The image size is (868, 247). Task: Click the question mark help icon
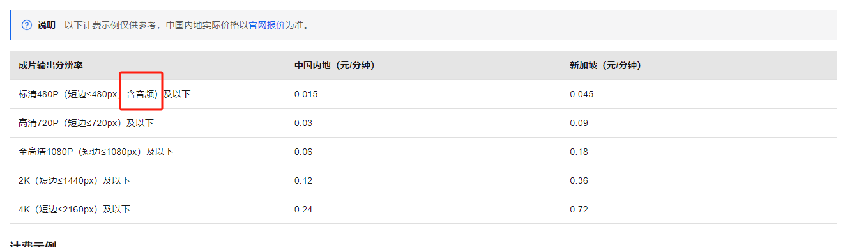point(27,25)
